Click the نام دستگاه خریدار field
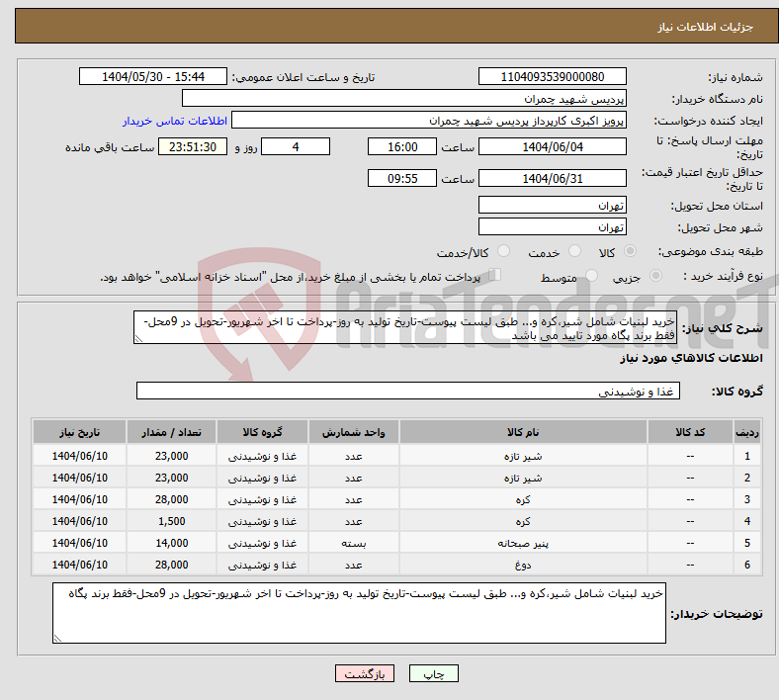This screenshot has width=779, height=700. (404, 99)
